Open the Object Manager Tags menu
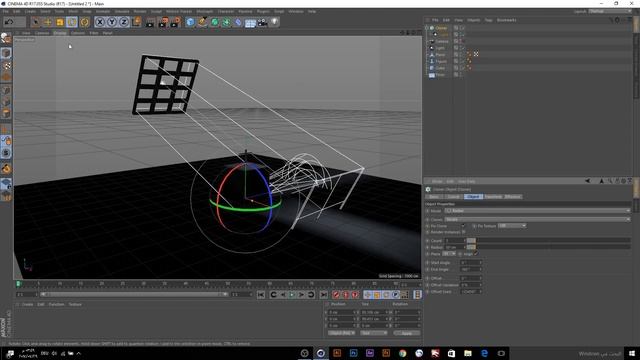The image size is (640, 360). (488, 20)
